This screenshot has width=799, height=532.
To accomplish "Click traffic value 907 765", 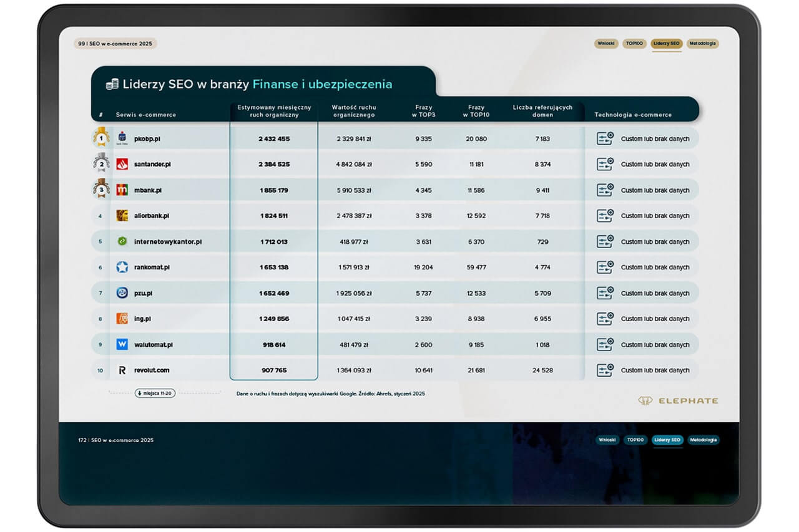I will (x=274, y=370).
